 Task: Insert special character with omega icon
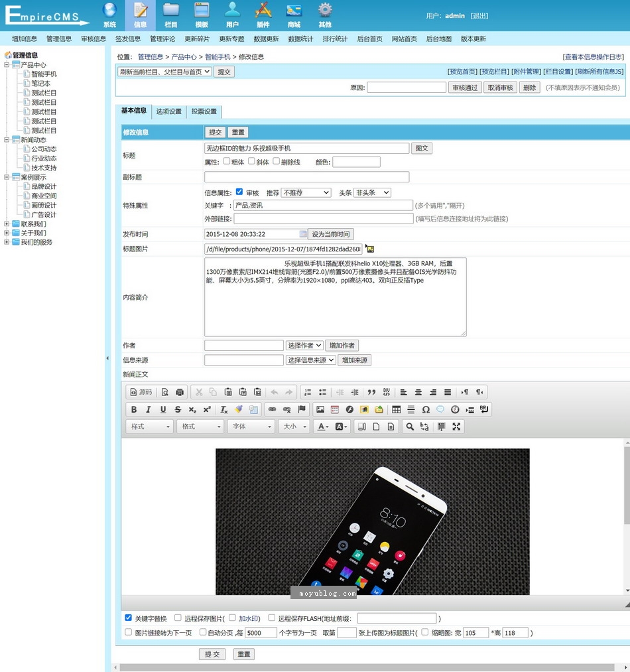(426, 410)
